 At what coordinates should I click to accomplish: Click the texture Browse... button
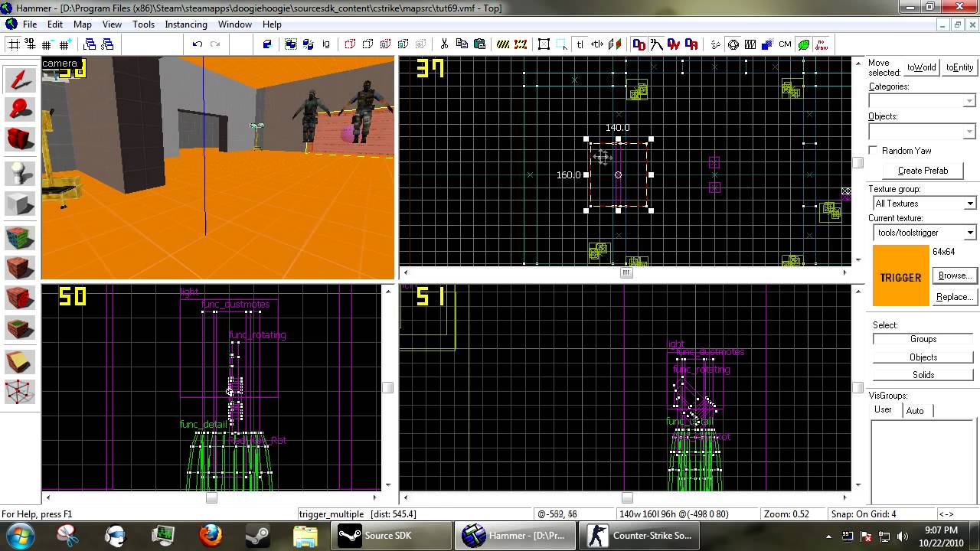click(x=954, y=275)
